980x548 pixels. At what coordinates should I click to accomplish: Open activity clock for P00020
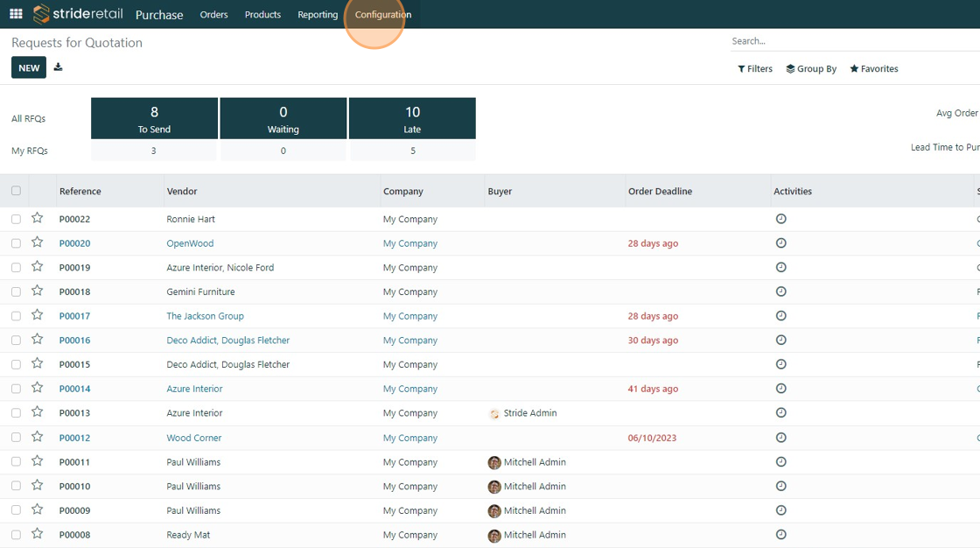(x=780, y=243)
